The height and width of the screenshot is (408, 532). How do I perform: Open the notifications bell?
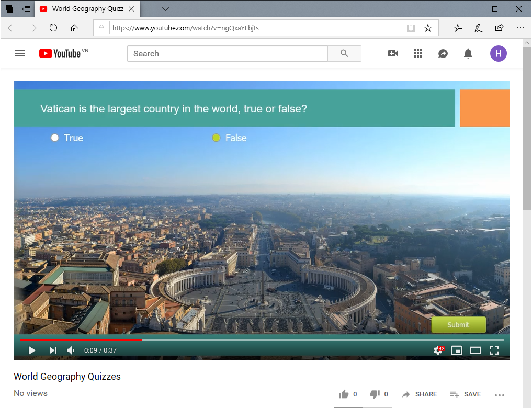(x=468, y=53)
